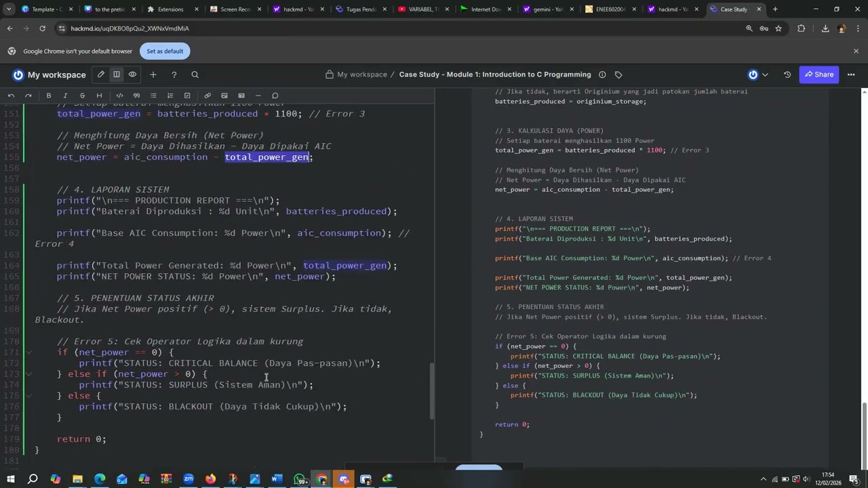868x488 pixels.
Task: Collapse the code fold at line 171
Action: point(28,352)
